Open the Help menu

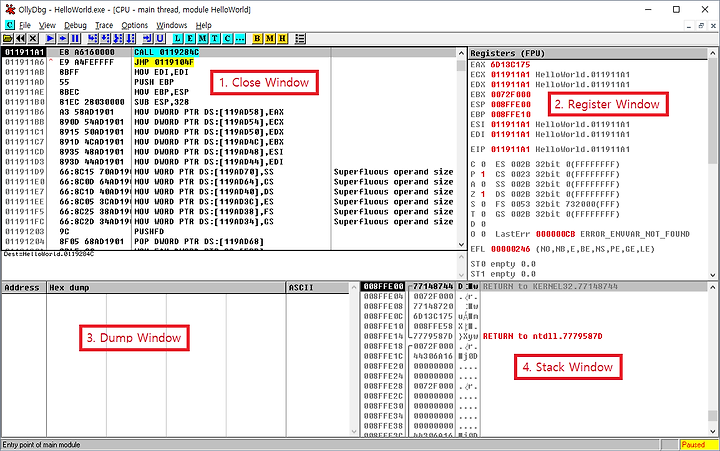[203, 25]
